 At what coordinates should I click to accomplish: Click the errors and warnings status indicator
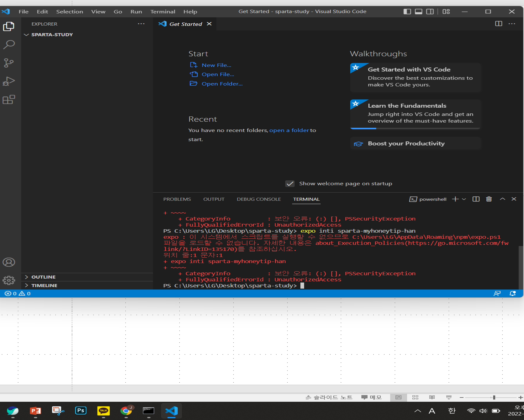[x=18, y=293]
